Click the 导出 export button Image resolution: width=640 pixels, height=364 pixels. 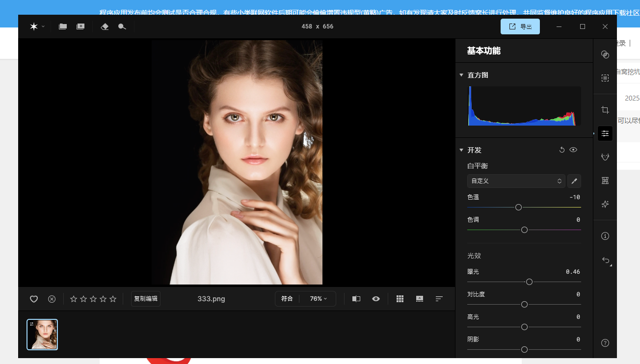[x=520, y=26]
